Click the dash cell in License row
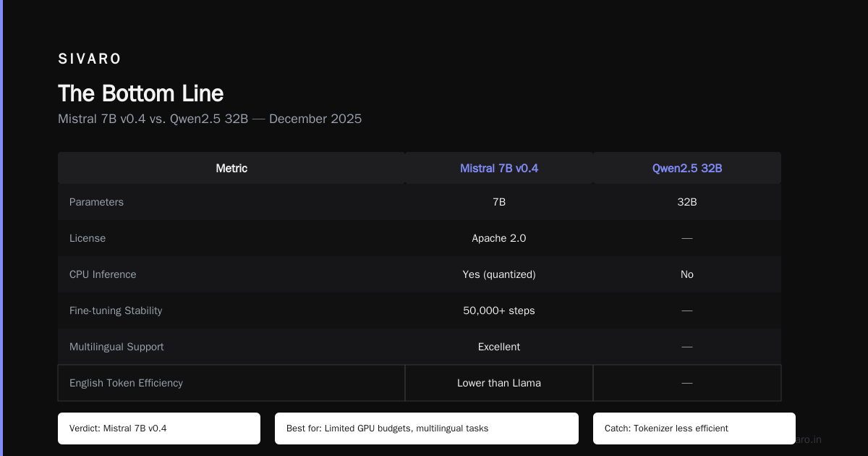Screen dimensions: 868x456 pos(687,238)
